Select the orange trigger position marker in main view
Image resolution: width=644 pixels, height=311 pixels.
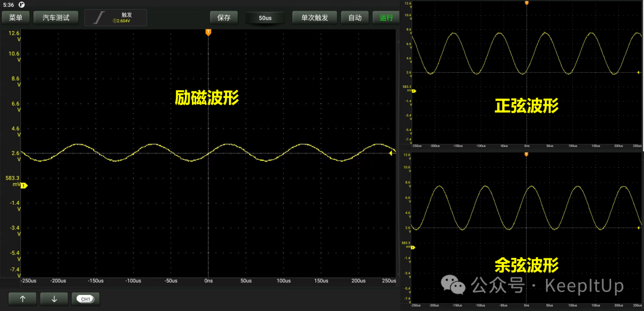208,32
